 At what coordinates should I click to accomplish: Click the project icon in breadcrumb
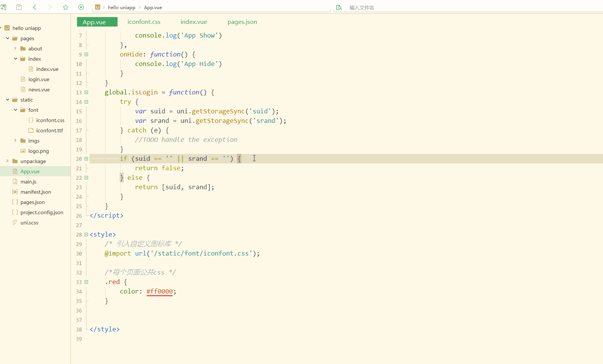pos(97,7)
